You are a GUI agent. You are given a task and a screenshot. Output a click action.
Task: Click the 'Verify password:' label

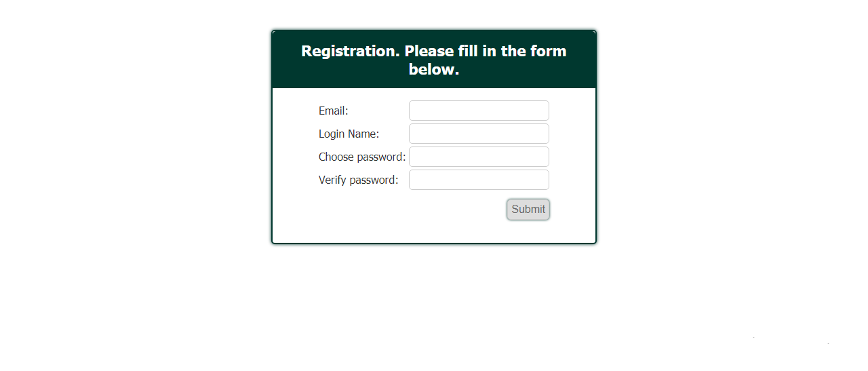pos(358,180)
